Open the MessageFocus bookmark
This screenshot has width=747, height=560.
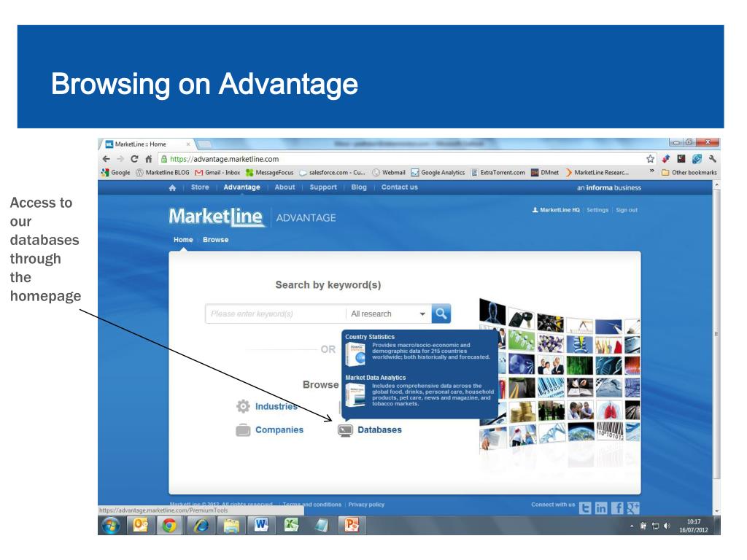pyautogui.click(x=270, y=172)
